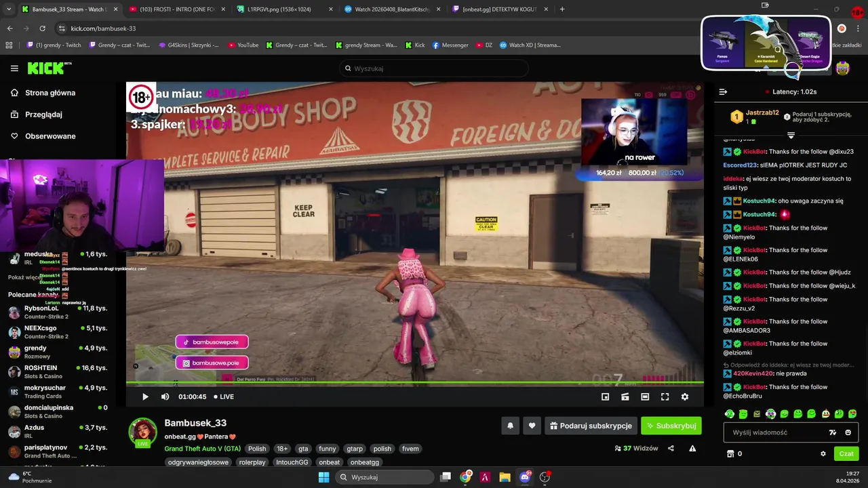
Task: Open the 7TV emote menu in chat input
Action: [833, 432]
